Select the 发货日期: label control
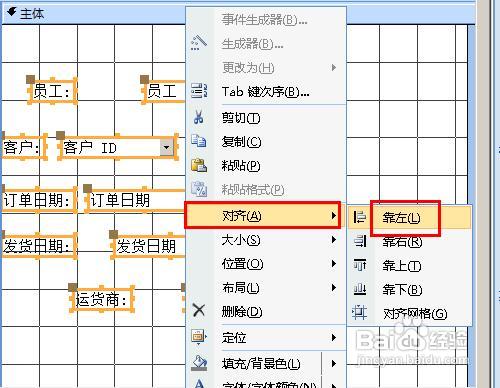Screen dimensions: 500x388 (x=38, y=246)
